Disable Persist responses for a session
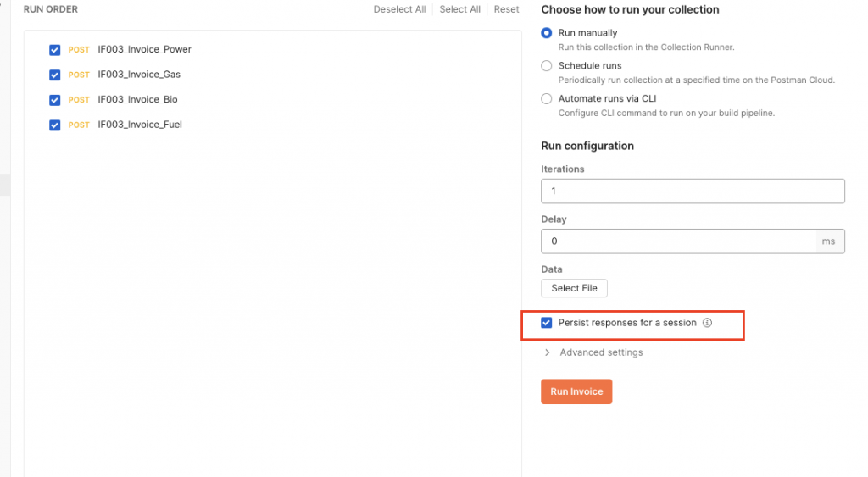Viewport: 868px width, 477px height. point(547,323)
